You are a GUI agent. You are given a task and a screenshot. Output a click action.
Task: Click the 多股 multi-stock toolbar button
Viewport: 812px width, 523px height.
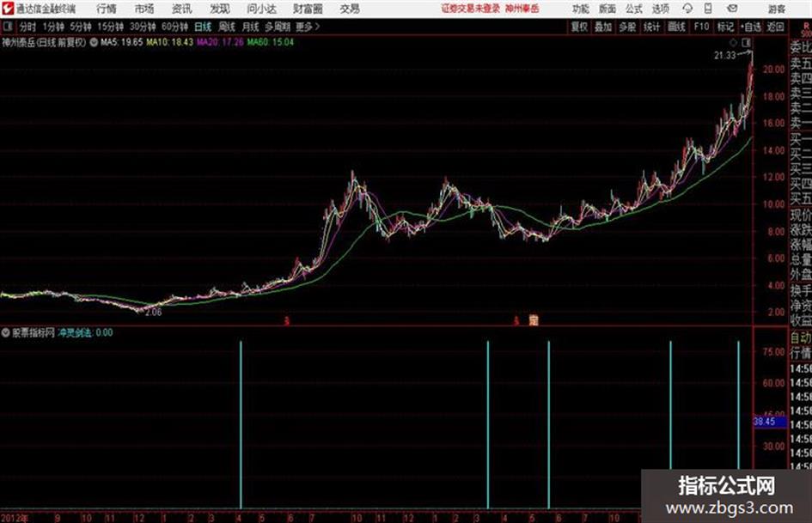tap(627, 27)
